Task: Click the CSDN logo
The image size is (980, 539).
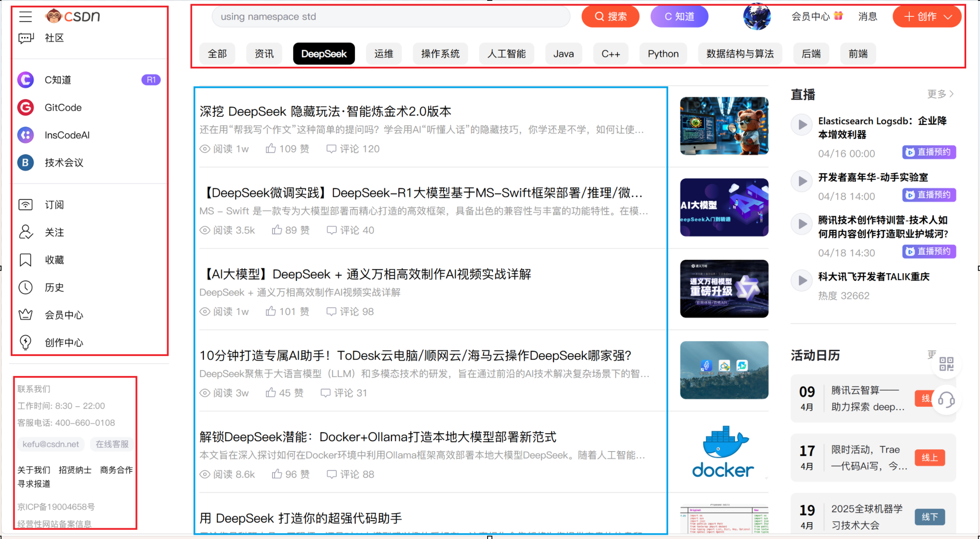Action: pos(73,16)
